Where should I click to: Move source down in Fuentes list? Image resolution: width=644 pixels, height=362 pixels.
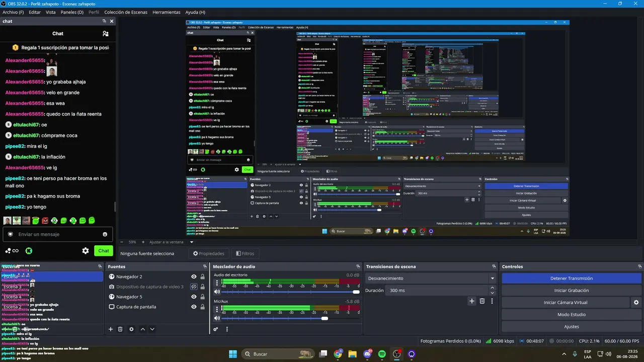[152, 329]
